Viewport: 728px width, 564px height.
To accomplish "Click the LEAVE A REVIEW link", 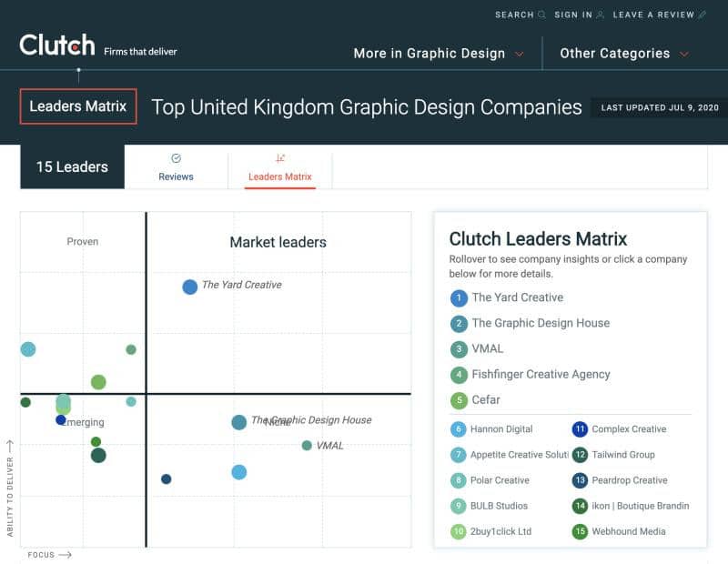I will tap(653, 15).
